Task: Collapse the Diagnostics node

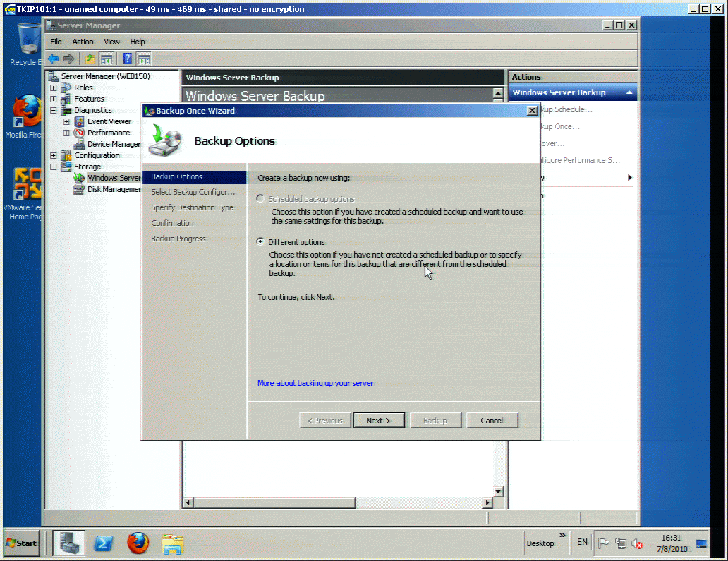Action: [x=54, y=111]
